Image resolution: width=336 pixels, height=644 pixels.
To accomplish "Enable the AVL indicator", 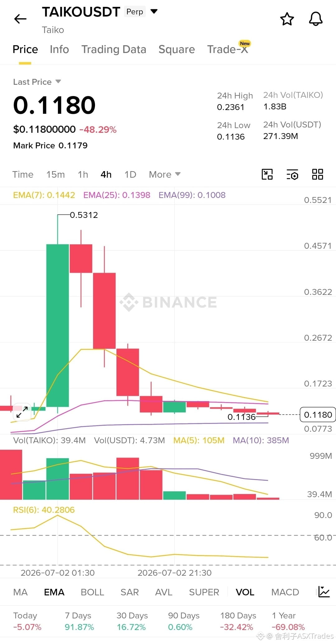I will [164, 592].
